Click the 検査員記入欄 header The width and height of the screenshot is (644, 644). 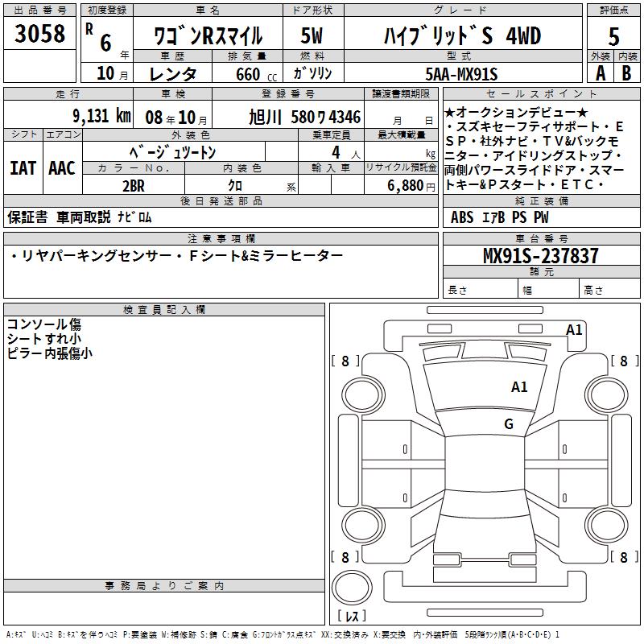tap(164, 310)
